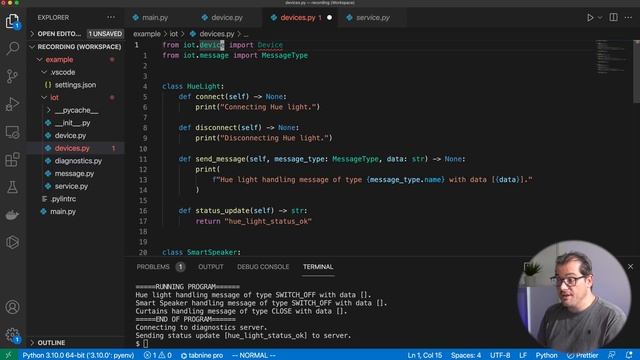Open the Explorer view icon
Screen dimensions: 640x360
[12, 20]
